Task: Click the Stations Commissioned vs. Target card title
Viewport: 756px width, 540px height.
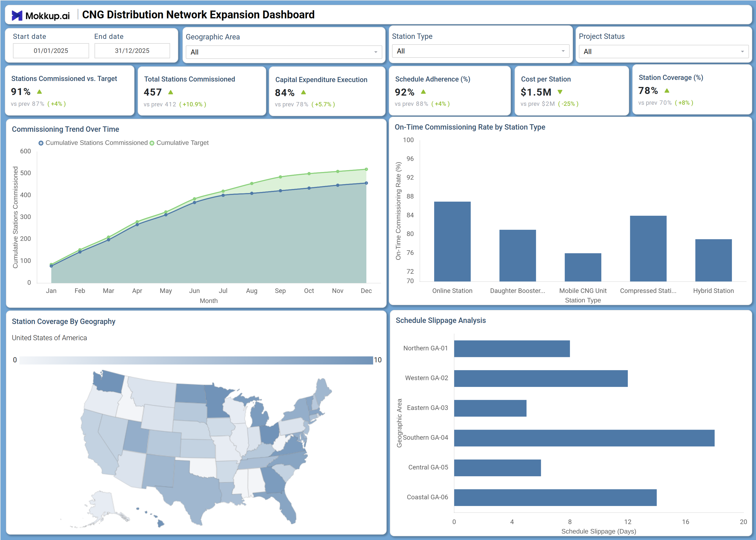Action: coord(64,79)
